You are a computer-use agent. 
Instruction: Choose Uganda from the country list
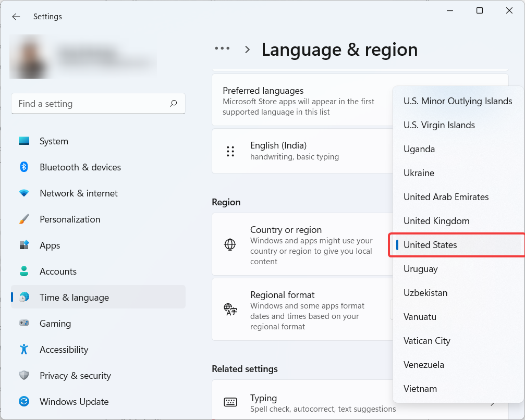(458, 149)
